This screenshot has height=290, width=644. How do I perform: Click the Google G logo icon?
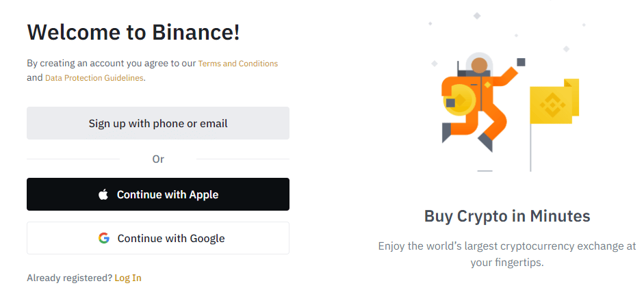104,238
